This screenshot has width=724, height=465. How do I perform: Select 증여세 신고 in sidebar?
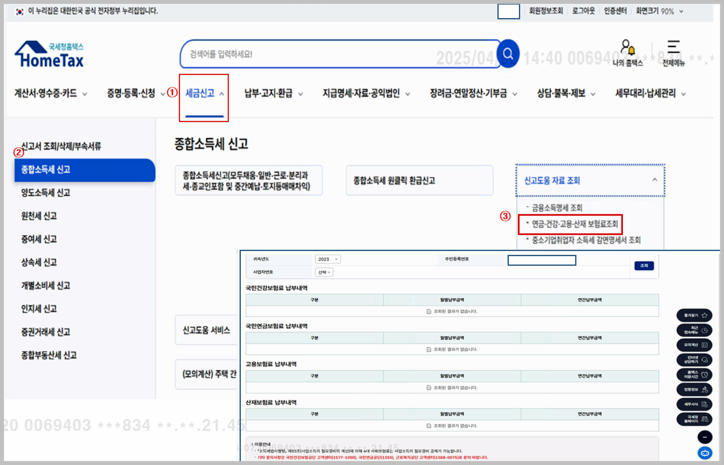coord(39,239)
